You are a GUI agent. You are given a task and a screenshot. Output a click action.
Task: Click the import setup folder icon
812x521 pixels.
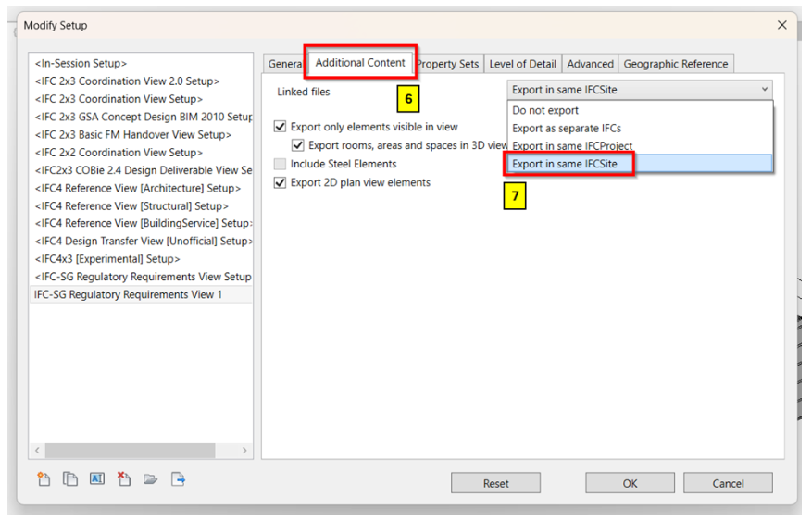pos(150,479)
